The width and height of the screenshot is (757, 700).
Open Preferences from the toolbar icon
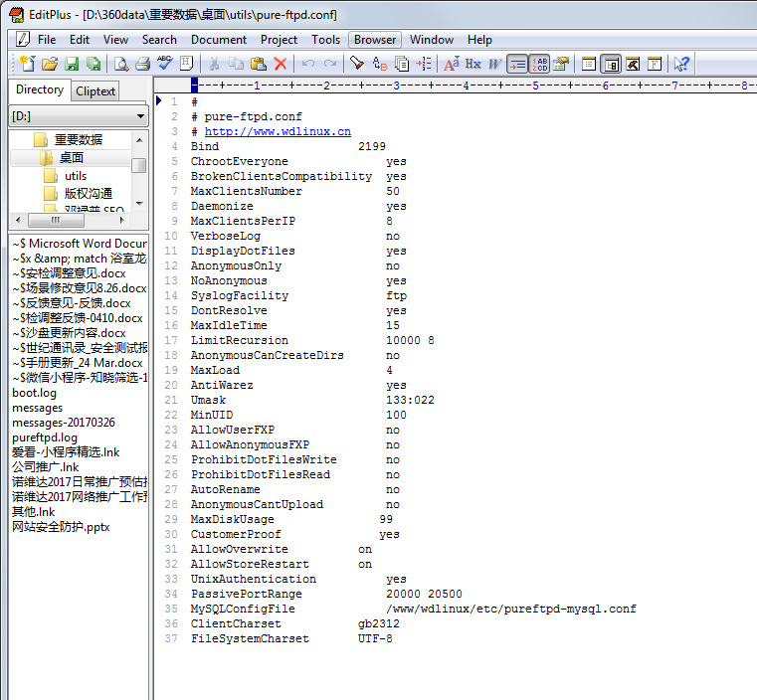561,64
